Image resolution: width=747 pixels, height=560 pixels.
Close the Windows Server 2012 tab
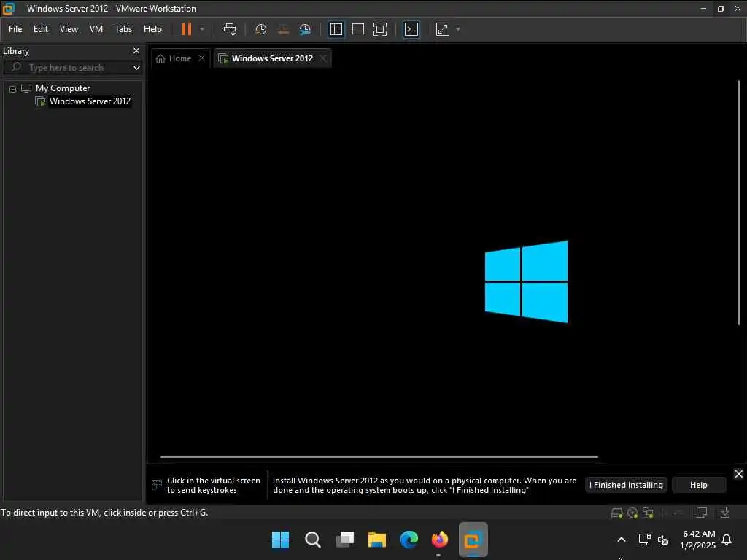pyautogui.click(x=323, y=58)
